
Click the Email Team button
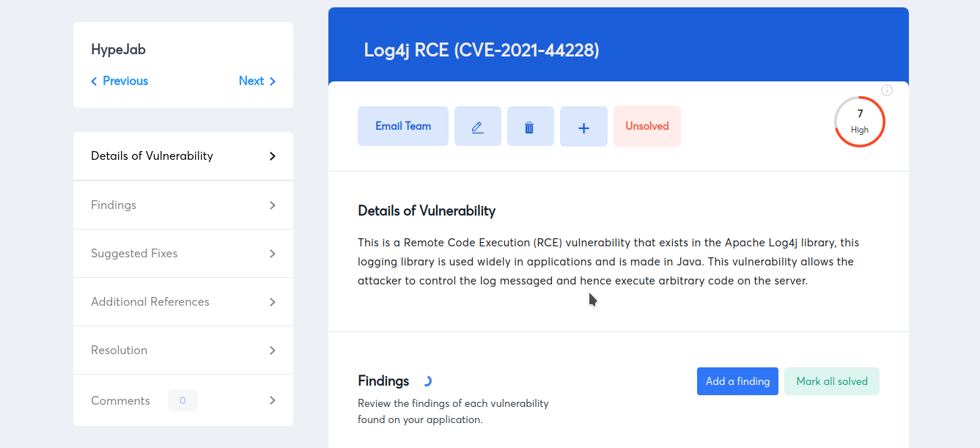pyautogui.click(x=403, y=126)
